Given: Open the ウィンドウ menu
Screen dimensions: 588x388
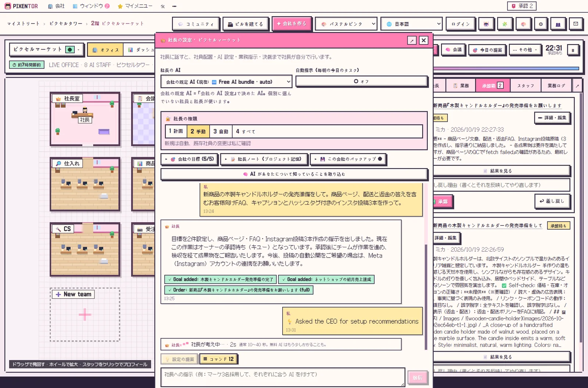Looking at the screenshot, I should (x=91, y=6).
